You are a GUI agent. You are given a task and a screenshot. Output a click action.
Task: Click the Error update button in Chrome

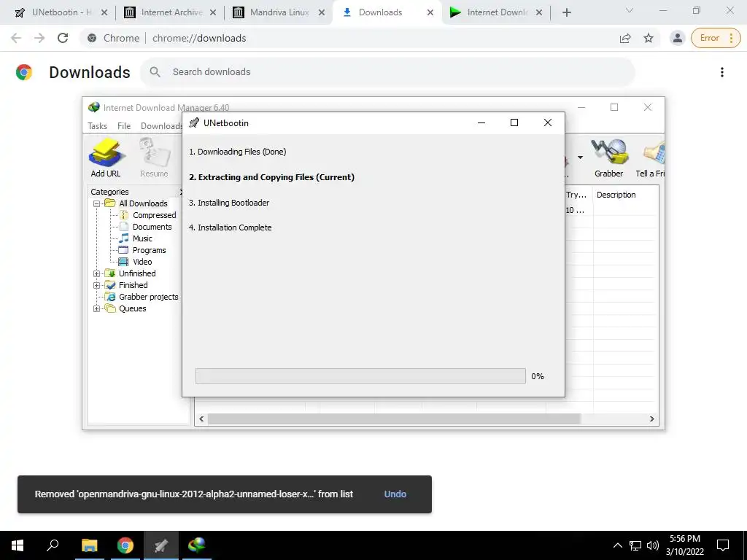click(716, 38)
